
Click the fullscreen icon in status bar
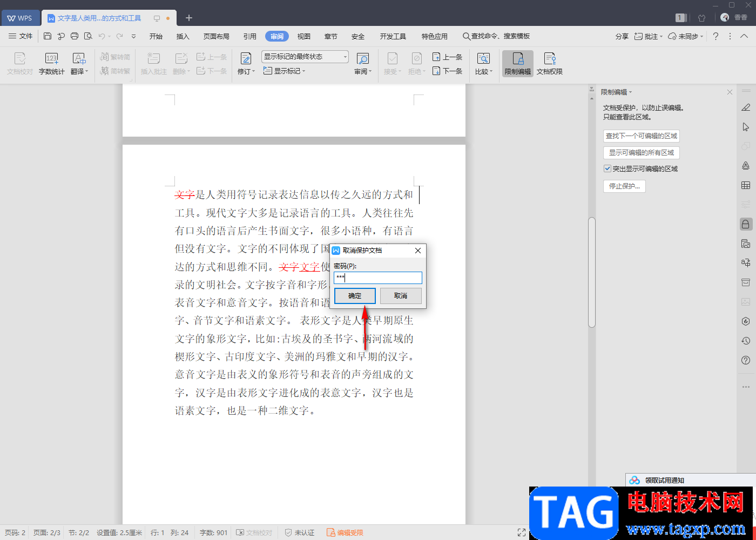pyautogui.click(x=522, y=532)
